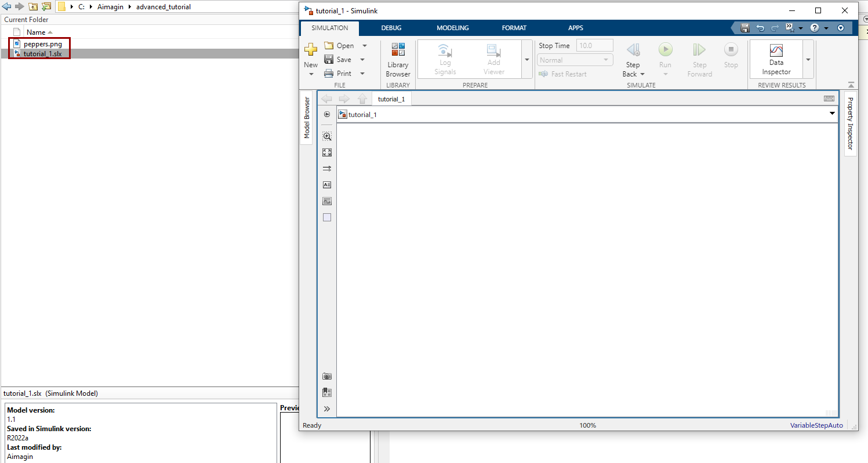Select the Annotation text tool
Image resolution: width=868 pixels, height=463 pixels.
click(x=327, y=185)
